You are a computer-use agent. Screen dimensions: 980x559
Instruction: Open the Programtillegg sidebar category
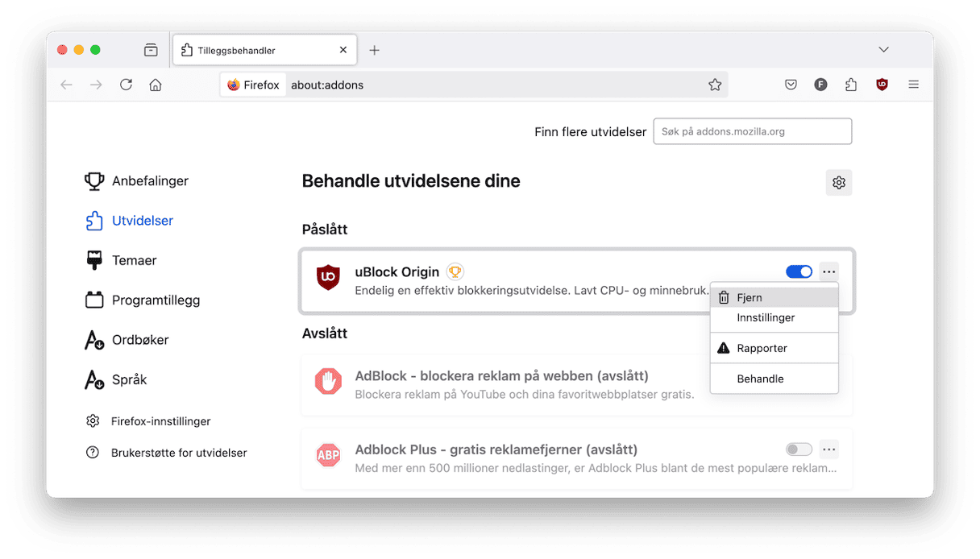143,300
